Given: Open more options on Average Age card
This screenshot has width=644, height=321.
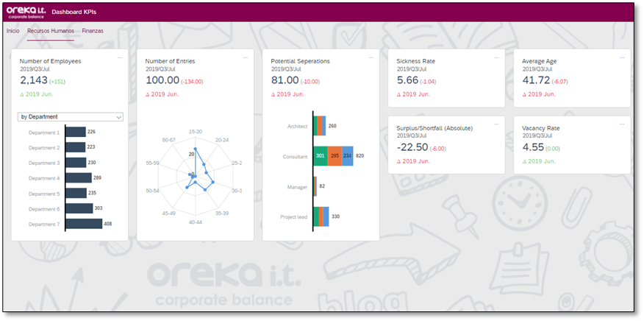Looking at the screenshot, I should coord(622,57).
